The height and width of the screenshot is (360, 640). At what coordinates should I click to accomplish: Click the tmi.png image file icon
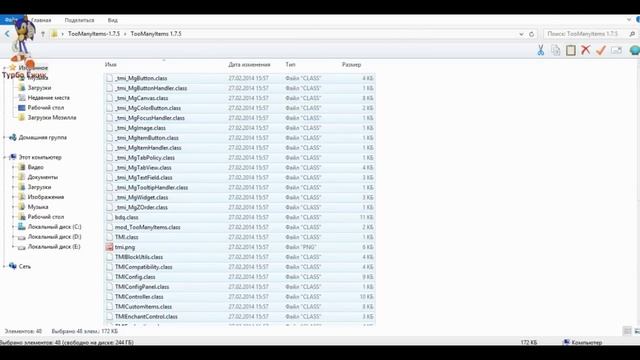[109, 247]
